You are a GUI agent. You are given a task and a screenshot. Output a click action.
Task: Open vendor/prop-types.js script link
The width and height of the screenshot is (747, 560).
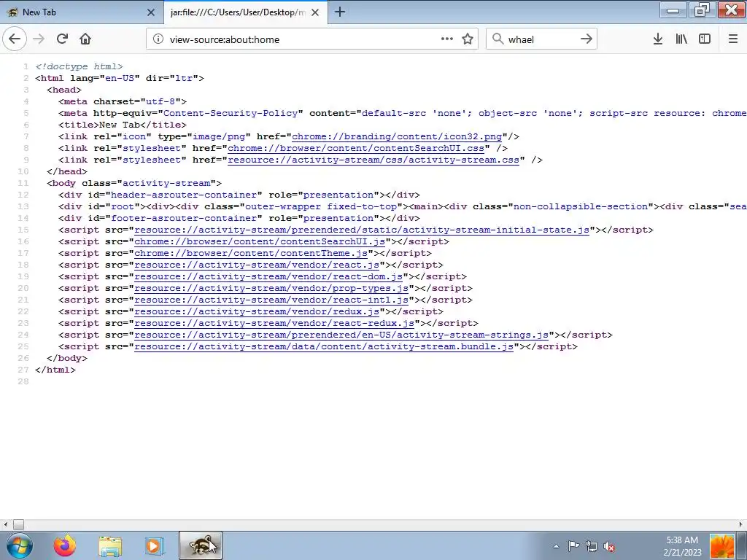[271, 288]
